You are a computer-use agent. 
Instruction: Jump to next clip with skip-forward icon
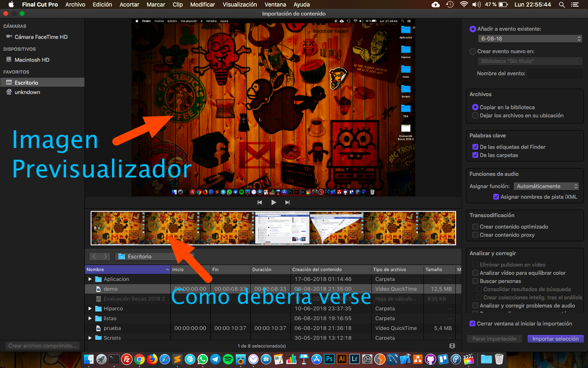287,202
